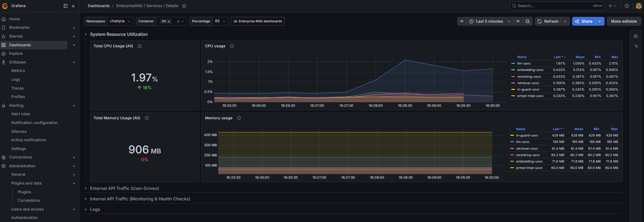Show info for Total CPU Usage panel

pos(140,46)
